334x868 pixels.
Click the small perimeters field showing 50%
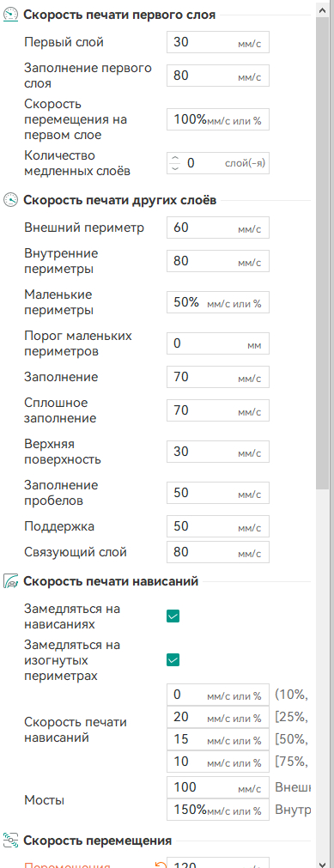218,302
